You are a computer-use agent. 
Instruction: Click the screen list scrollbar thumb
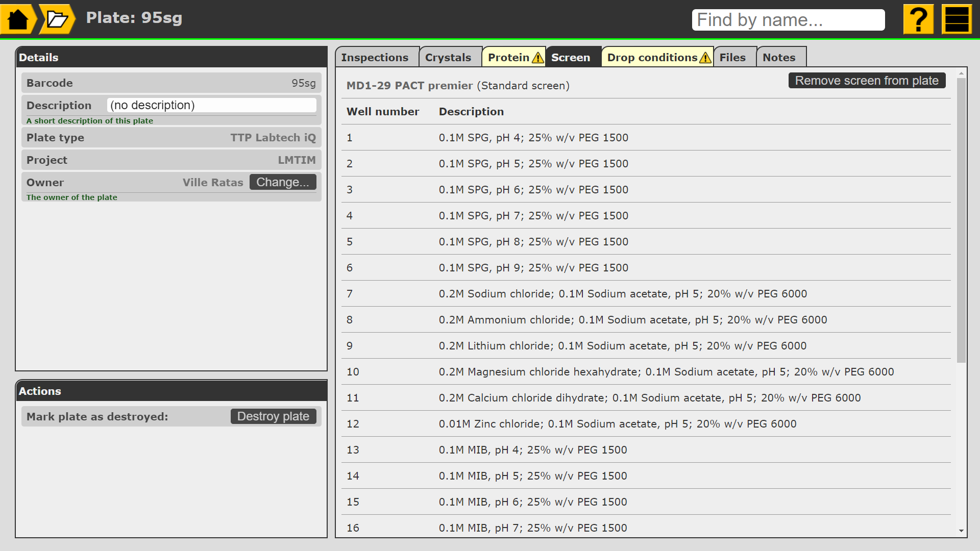click(x=961, y=219)
